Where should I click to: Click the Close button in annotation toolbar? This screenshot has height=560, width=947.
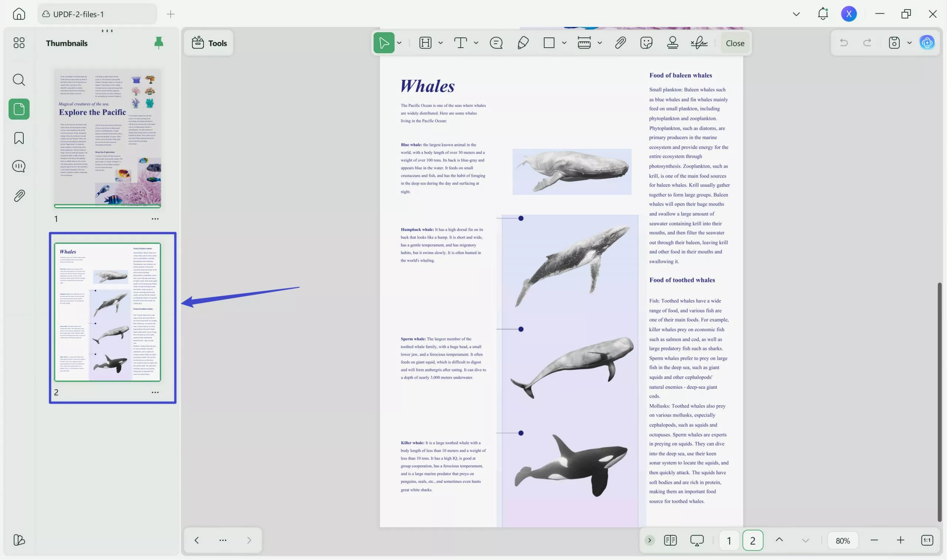pos(734,43)
